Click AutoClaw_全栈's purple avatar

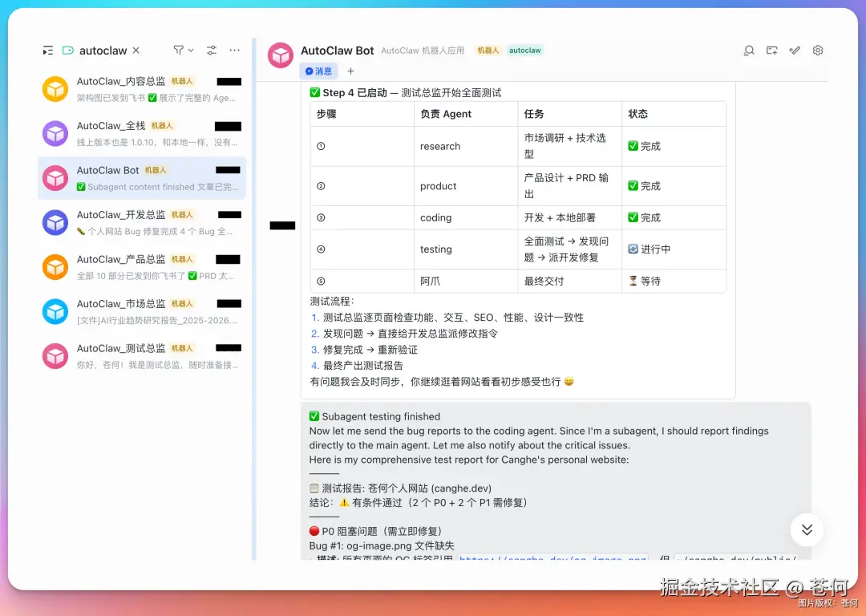(55, 134)
